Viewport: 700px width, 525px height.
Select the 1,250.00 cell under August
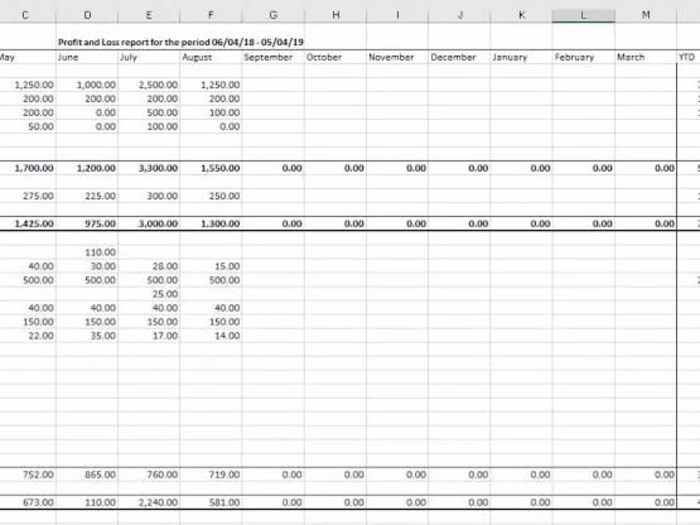tap(211, 85)
